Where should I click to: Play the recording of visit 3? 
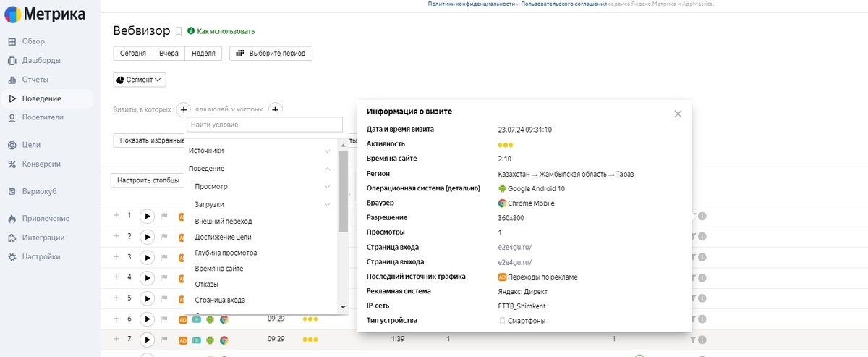[x=147, y=257]
